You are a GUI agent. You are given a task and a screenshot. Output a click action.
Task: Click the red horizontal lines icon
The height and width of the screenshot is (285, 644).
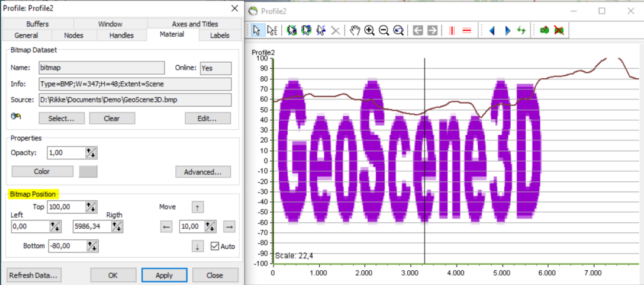(x=466, y=30)
